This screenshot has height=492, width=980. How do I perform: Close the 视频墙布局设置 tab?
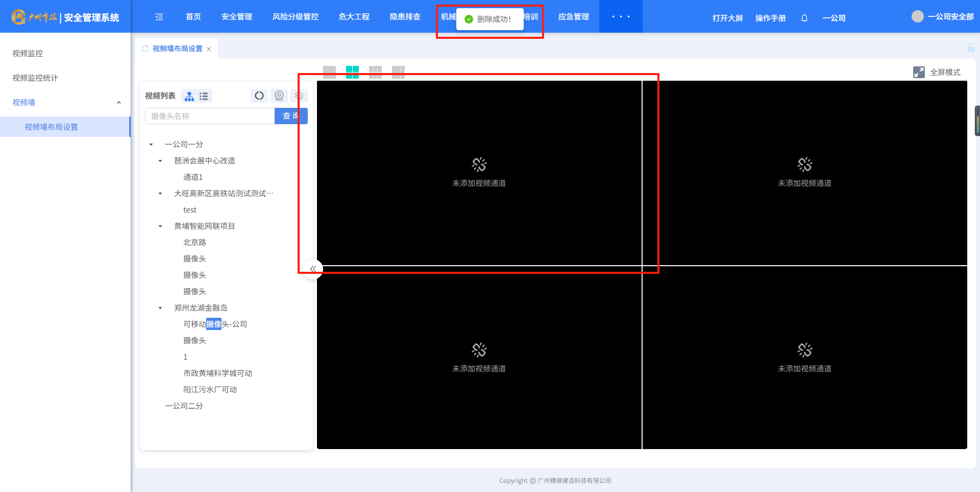pyautogui.click(x=209, y=49)
